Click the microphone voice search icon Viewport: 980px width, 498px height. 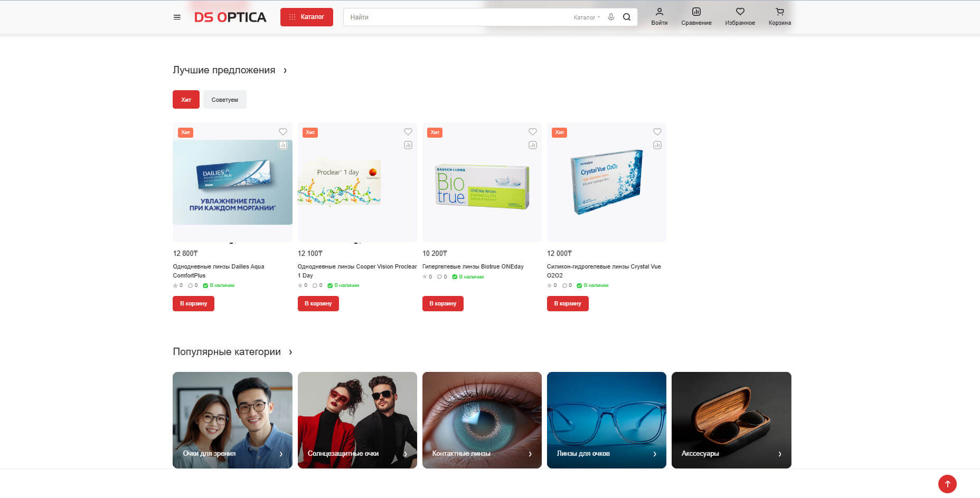pyautogui.click(x=611, y=17)
